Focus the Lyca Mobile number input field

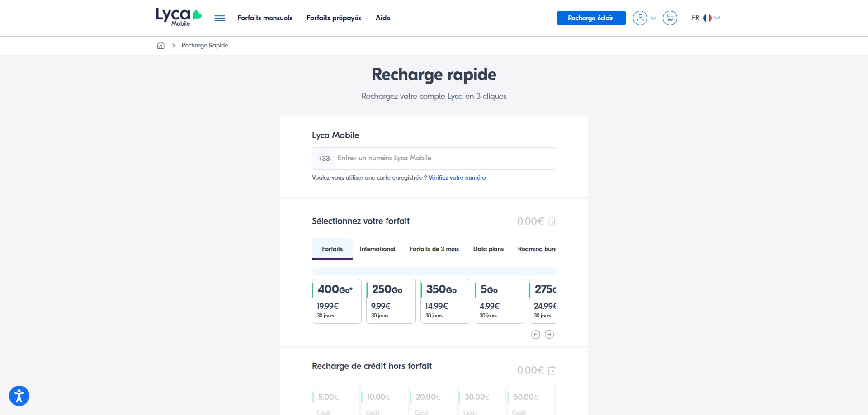[x=445, y=159]
